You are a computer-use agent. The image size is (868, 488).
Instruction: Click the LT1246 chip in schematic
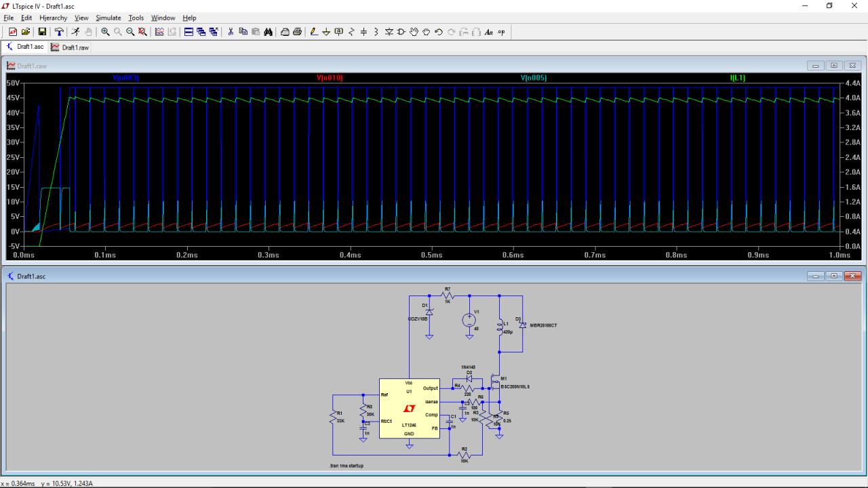coord(409,408)
